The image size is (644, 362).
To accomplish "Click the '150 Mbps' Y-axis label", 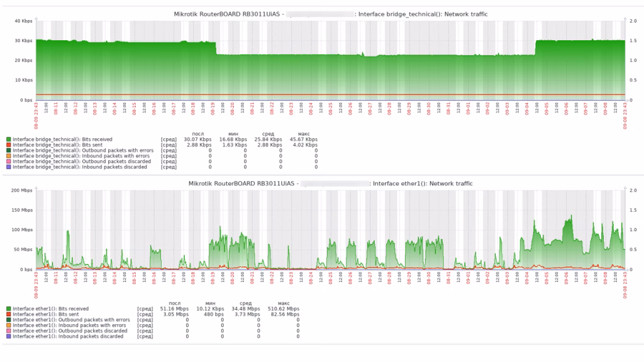I will tap(22, 210).
